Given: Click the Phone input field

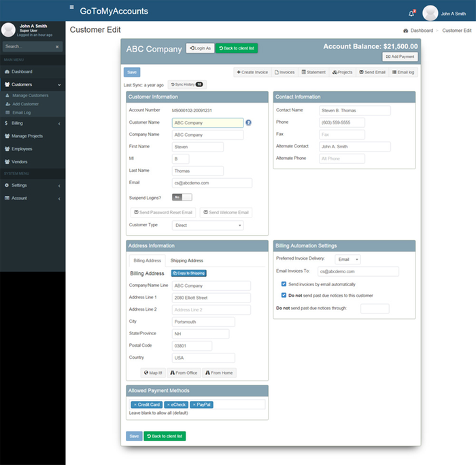Looking at the screenshot, I should click(x=342, y=122).
